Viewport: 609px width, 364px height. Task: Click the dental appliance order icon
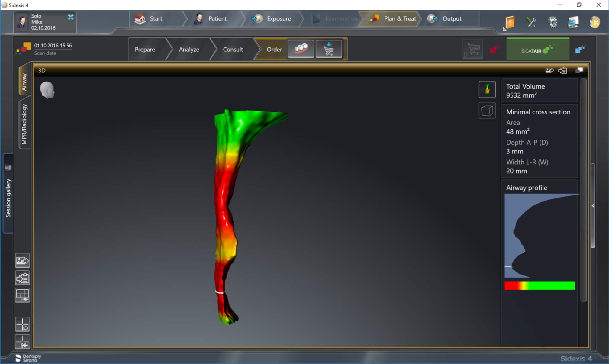point(301,49)
